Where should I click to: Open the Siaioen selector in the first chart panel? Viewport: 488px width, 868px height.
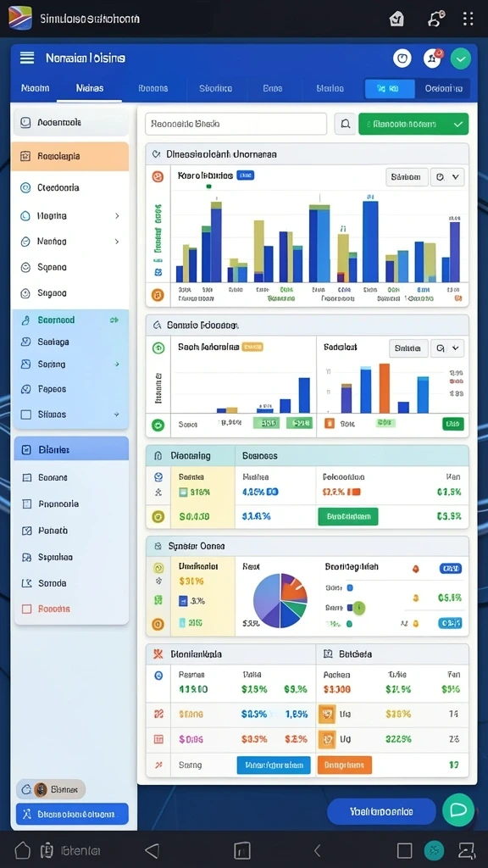407,177
